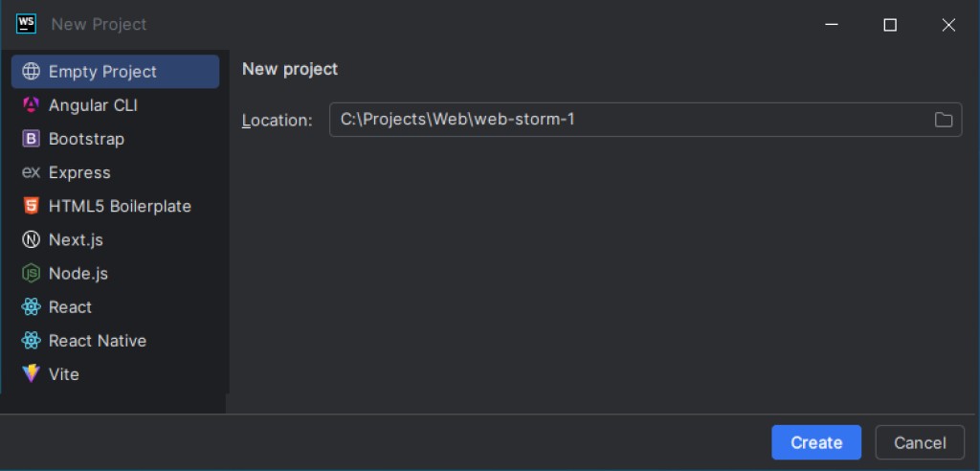Click the Bootstrap B icon
Viewport: 980px width, 471px height.
(32, 139)
